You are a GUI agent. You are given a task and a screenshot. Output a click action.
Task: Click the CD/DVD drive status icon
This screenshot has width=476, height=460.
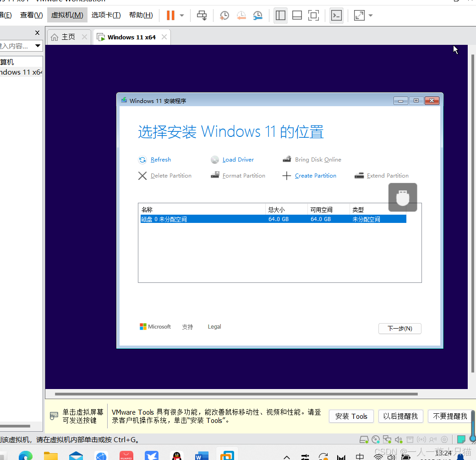point(376,439)
